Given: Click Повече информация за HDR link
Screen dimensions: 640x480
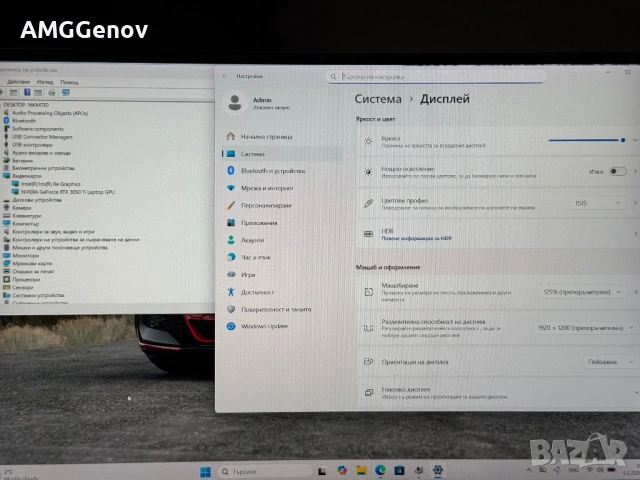Looking at the screenshot, I should [x=416, y=238].
